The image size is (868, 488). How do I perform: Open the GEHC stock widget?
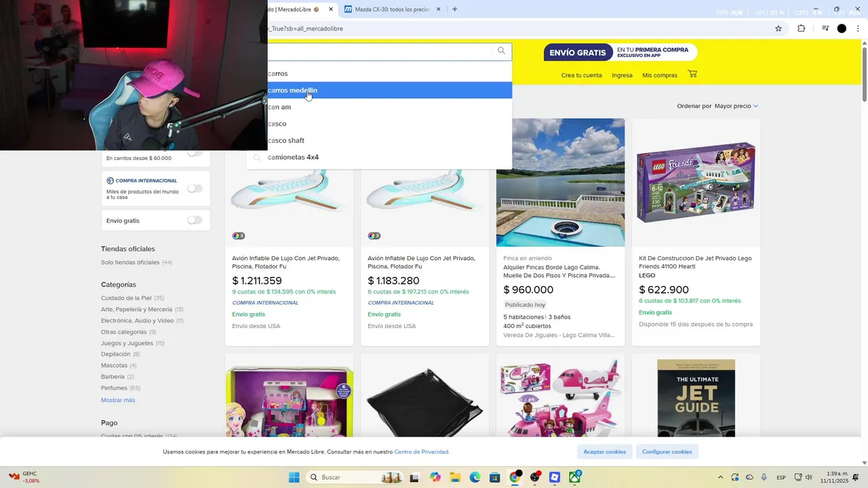pyautogui.click(x=24, y=477)
